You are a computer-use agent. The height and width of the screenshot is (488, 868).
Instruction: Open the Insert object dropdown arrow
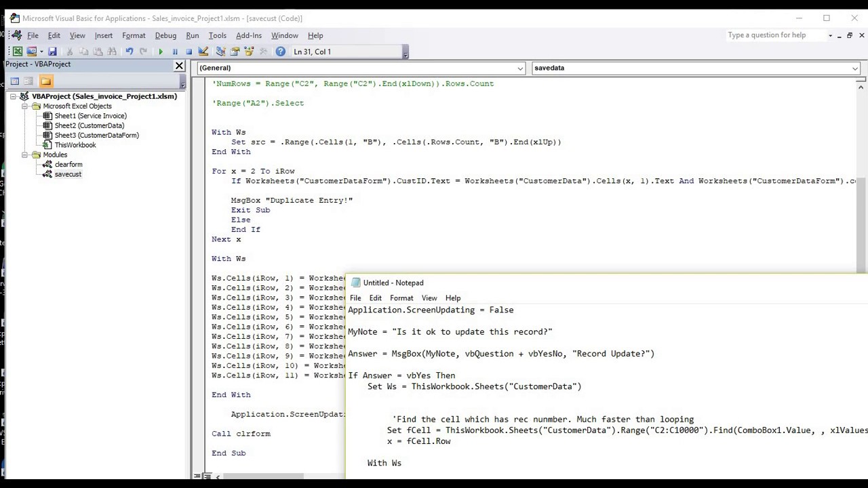pyautogui.click(x=41, y=52)
